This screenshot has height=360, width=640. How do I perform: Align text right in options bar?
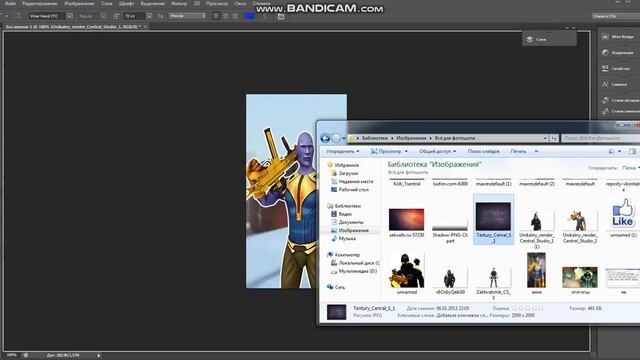235,16
